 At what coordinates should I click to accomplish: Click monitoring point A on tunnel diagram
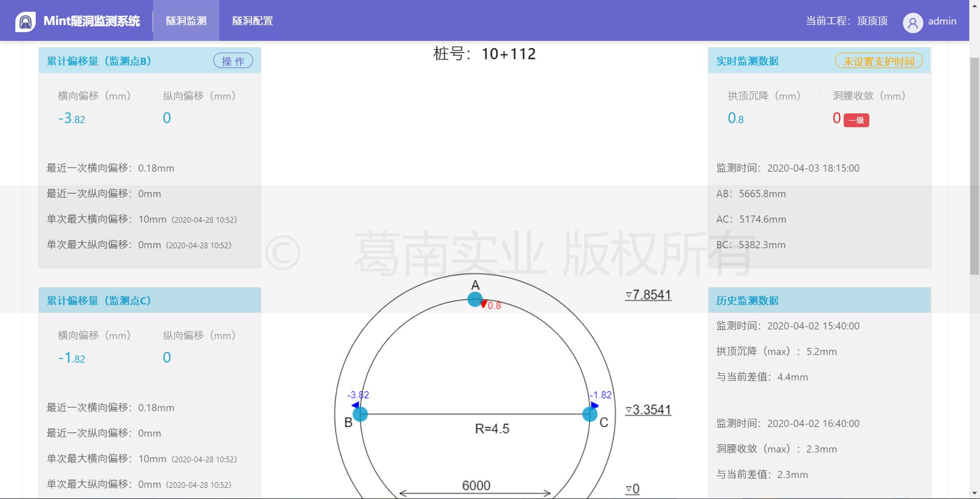[475, 299]
